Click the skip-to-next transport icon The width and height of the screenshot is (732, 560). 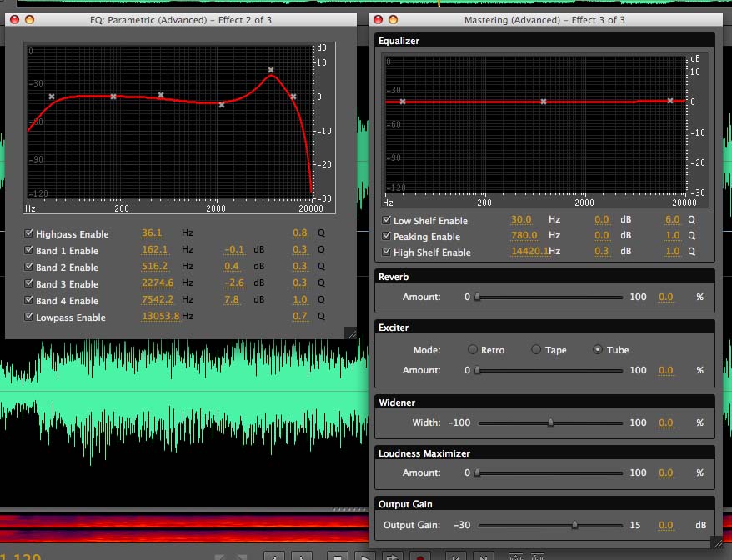tap(484, 556)
